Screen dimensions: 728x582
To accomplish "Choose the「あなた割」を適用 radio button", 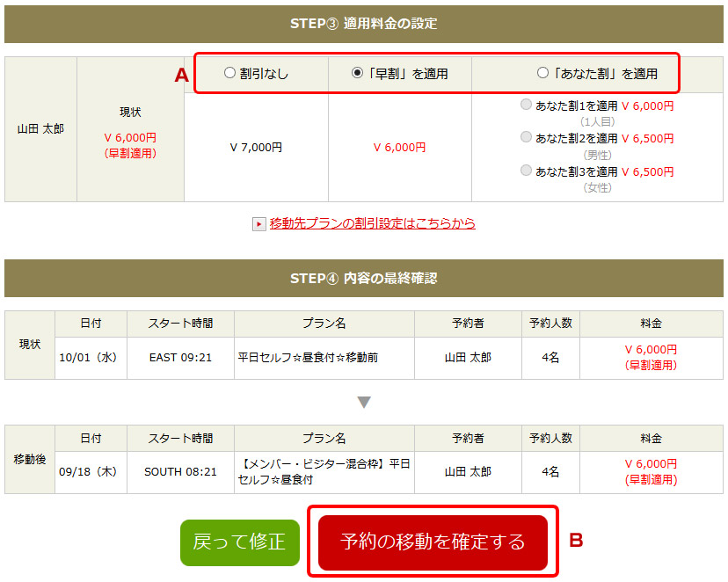I will (542, 73).
